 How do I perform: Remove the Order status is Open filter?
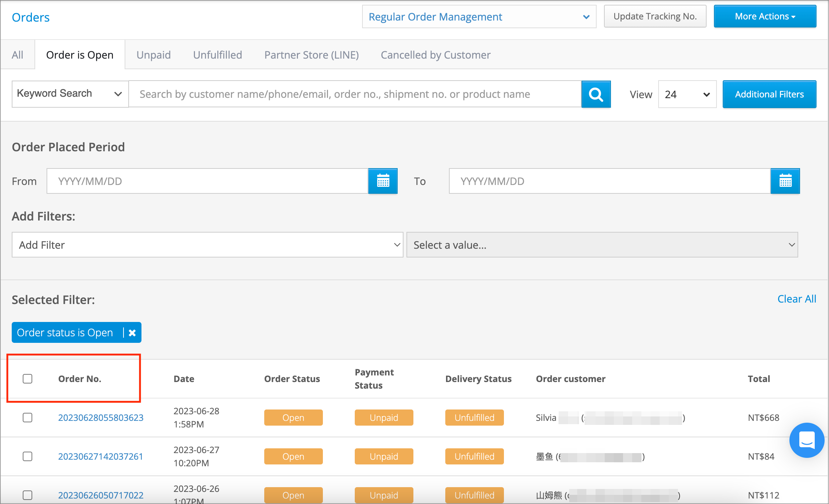[x=132, y=333]
